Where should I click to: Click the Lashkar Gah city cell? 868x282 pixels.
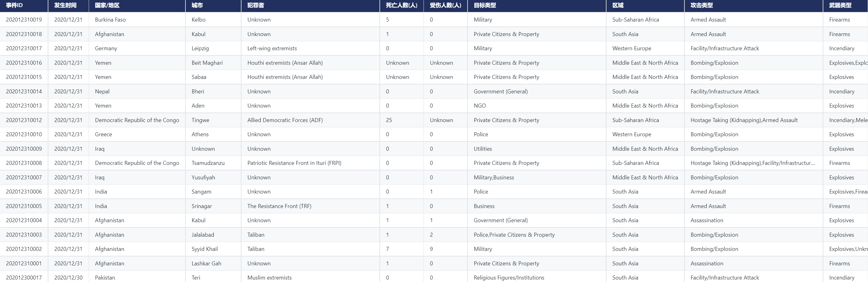click(x=206, y=264)
